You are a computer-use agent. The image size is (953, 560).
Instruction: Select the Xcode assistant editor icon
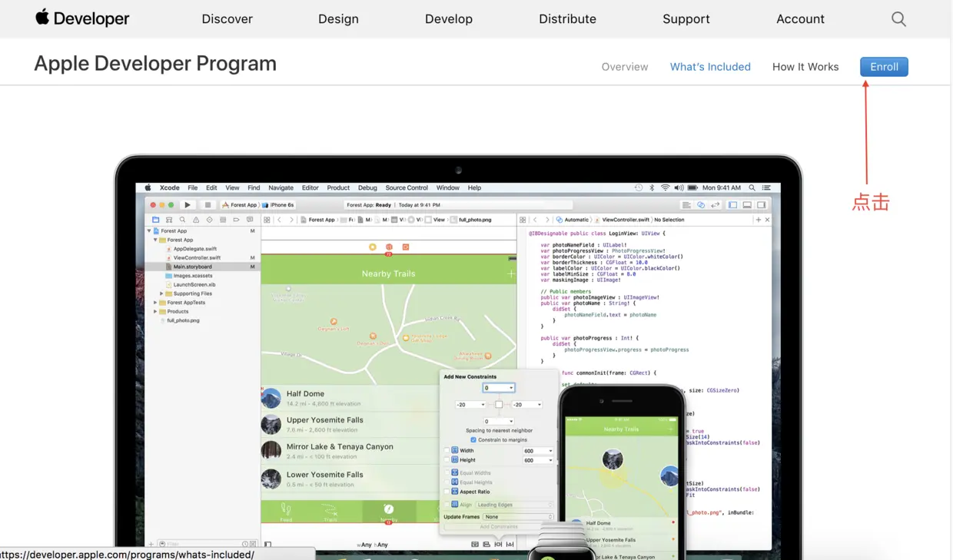click(x=701, y=205)
